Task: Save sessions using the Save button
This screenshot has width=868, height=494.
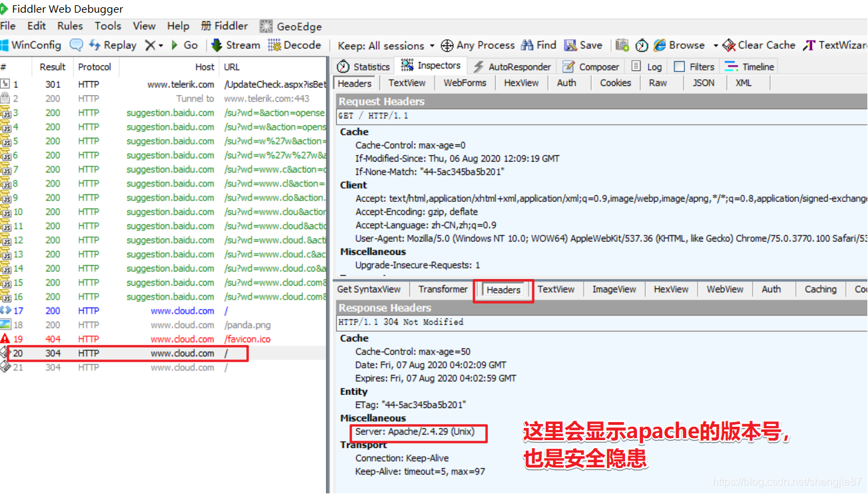Action: pyautogui.click(x=583, y=45)
